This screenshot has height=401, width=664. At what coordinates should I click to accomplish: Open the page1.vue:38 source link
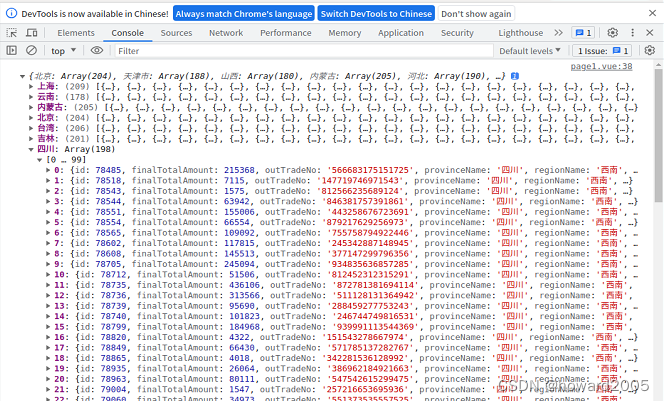[601, 66]
